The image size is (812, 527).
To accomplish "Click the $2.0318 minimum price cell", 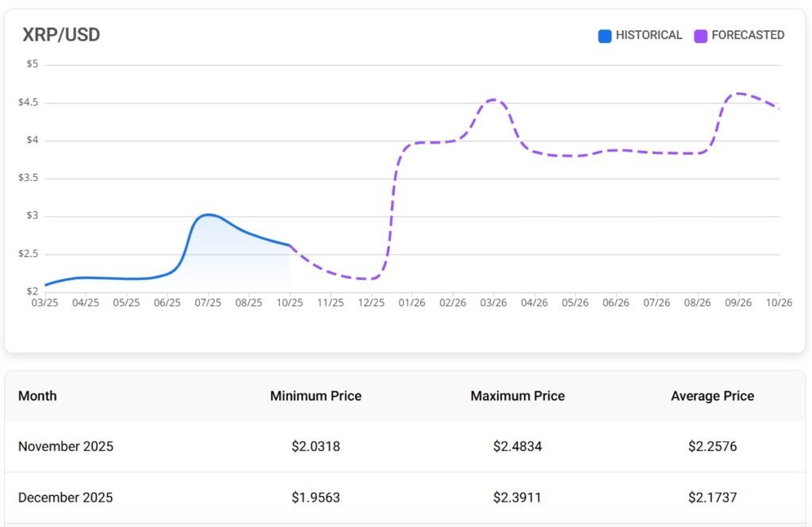I will pos(316,446).
